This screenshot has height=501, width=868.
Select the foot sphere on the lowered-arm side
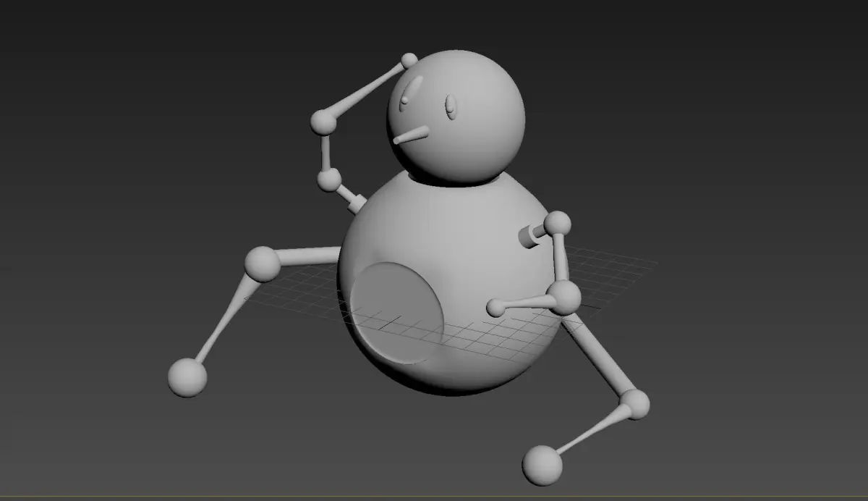(542, 465)
